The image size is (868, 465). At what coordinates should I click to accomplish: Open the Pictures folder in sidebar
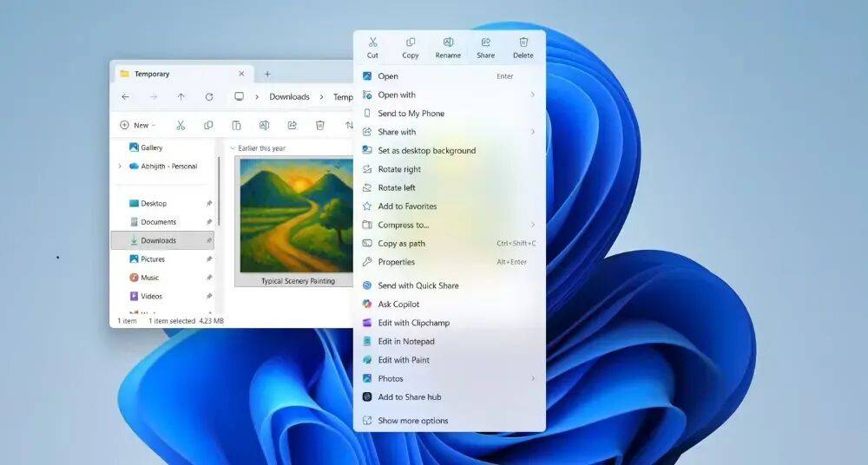(152, 259)
